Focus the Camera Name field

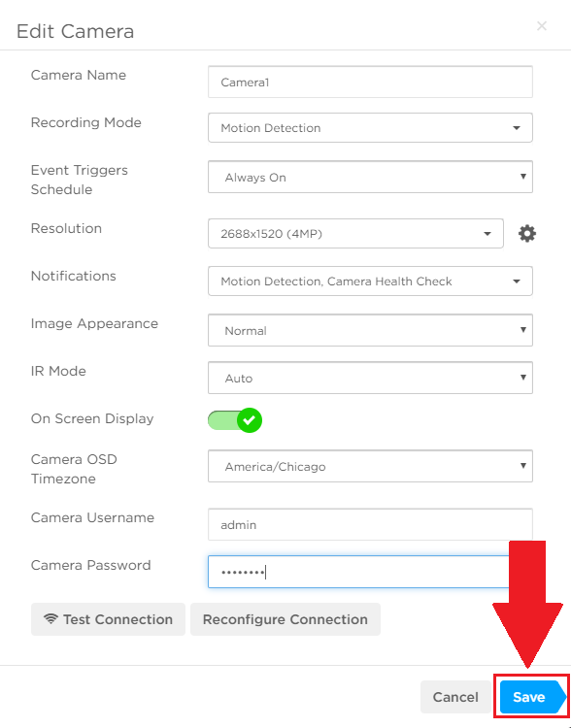click(x=370, y=83)
